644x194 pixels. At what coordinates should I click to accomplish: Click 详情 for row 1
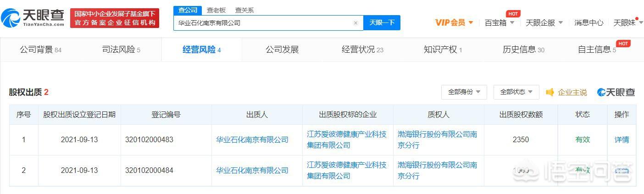point(622,140)
